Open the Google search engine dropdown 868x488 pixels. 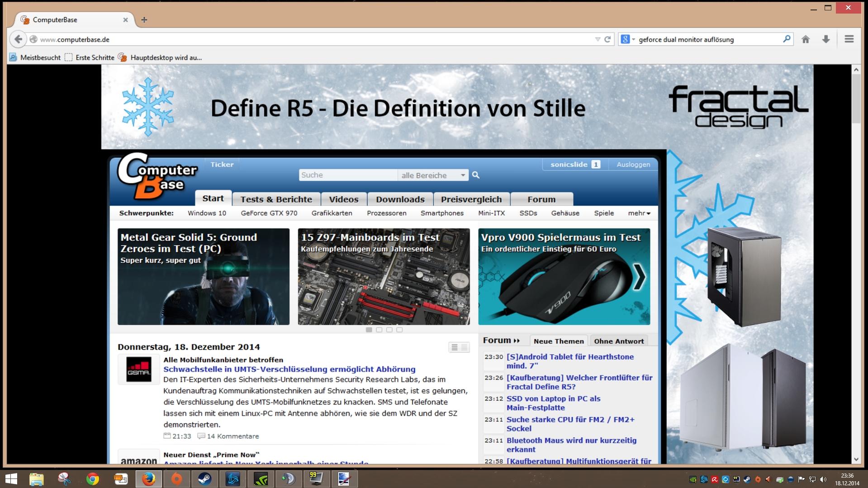pyautogui.click(x=628, y=39)
